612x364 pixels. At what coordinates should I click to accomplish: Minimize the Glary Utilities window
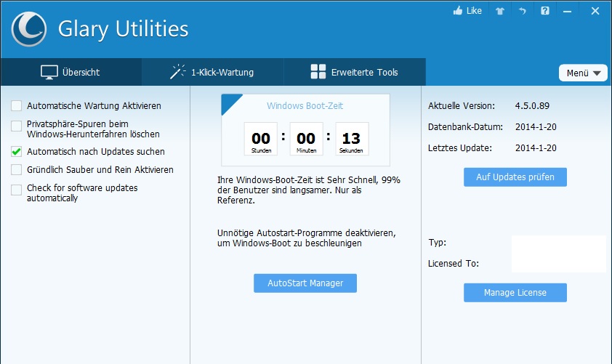pyautogui.click(x=567, y=12)
